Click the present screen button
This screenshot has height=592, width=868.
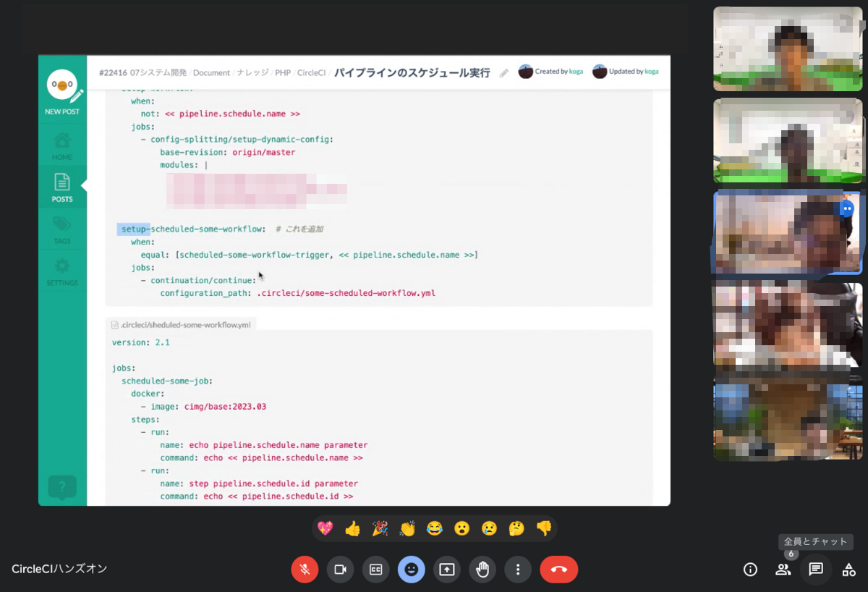click(x=447, y=570)
